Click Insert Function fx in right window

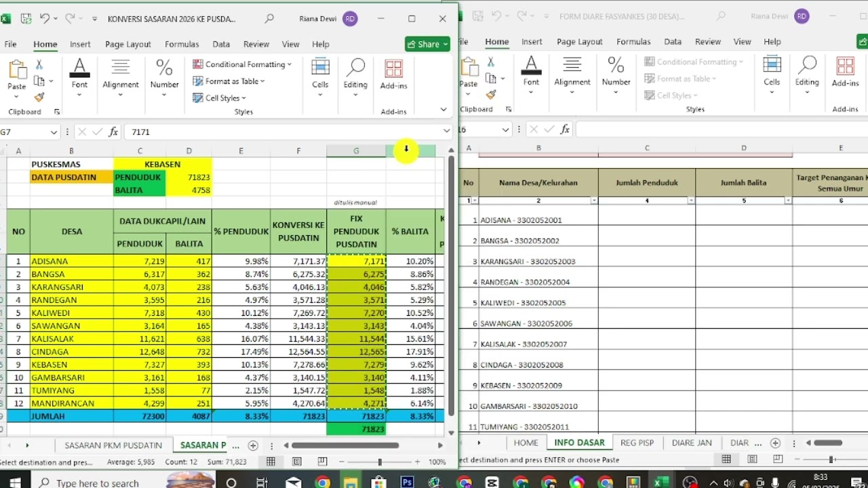565,129
